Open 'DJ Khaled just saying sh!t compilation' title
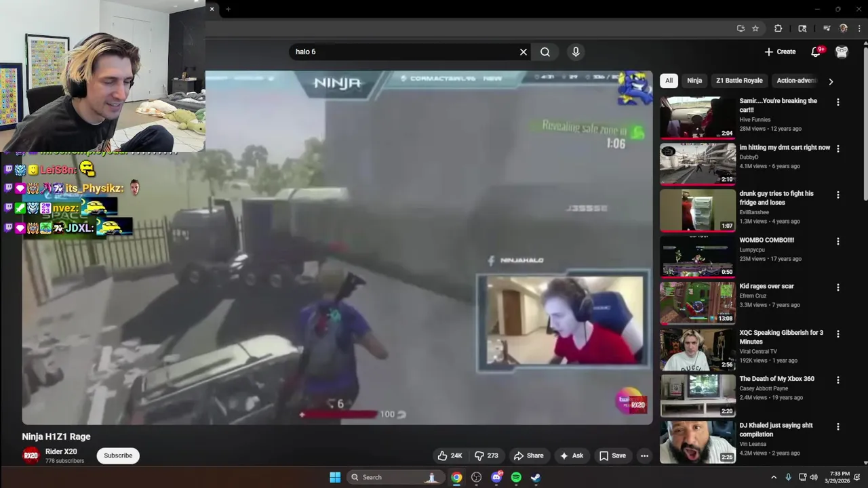 776,430
